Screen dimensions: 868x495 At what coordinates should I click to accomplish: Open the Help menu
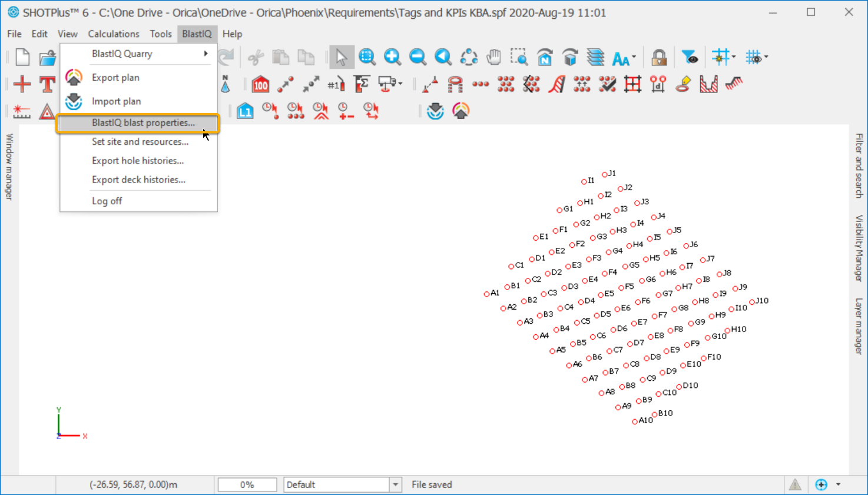232,34
